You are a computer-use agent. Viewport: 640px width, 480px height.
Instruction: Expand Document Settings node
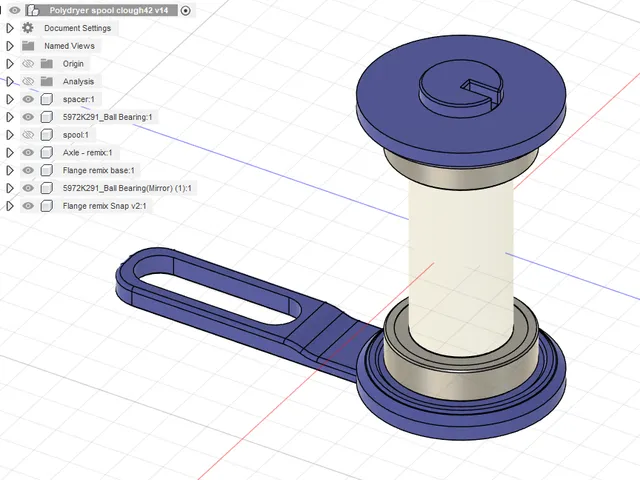[10, 28]
